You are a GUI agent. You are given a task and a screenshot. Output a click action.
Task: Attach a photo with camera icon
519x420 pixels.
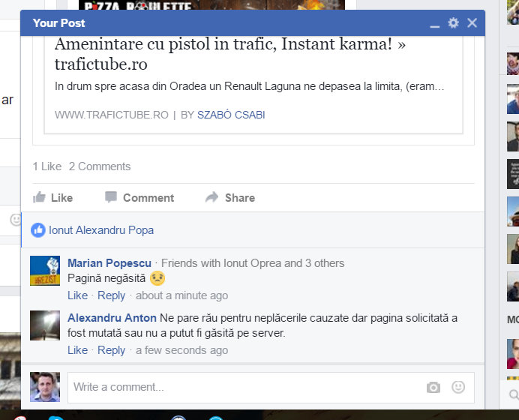433,387
